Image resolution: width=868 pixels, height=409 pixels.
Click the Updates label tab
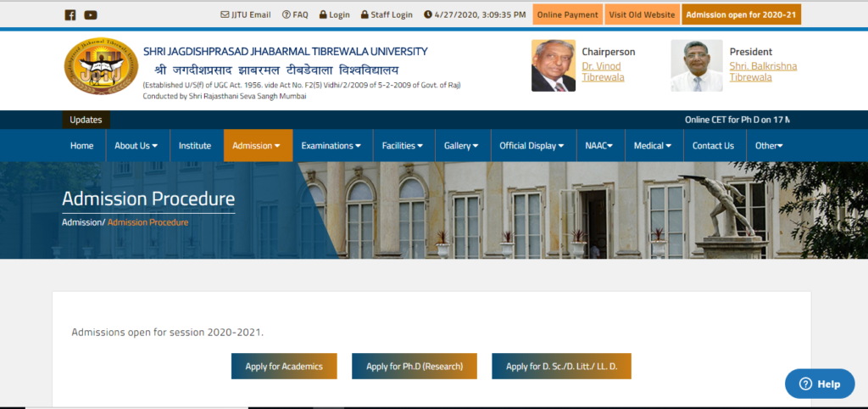(x=86, y=120)
